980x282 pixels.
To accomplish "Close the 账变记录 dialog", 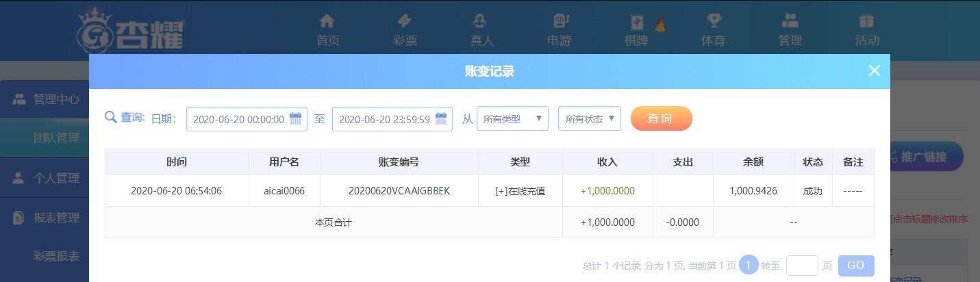I will tap(874, 70).
